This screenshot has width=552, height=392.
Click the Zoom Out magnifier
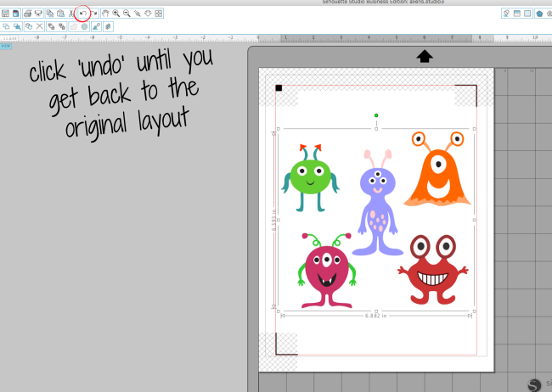click(127, 14)
